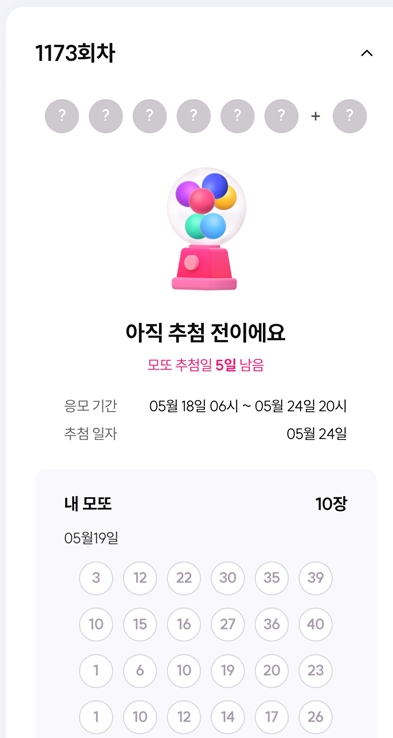
Task: Tap the 모또 추첨일 5일 남음 text
Action: [x=206, y=365]
